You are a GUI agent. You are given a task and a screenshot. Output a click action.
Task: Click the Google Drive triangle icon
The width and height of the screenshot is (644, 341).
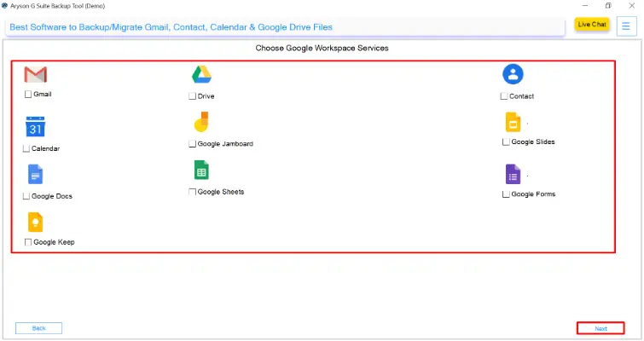pos(201,75)
